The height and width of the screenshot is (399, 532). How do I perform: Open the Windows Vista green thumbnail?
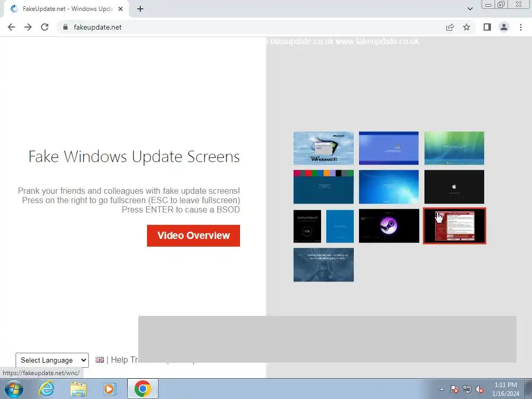tap(454, 148)
